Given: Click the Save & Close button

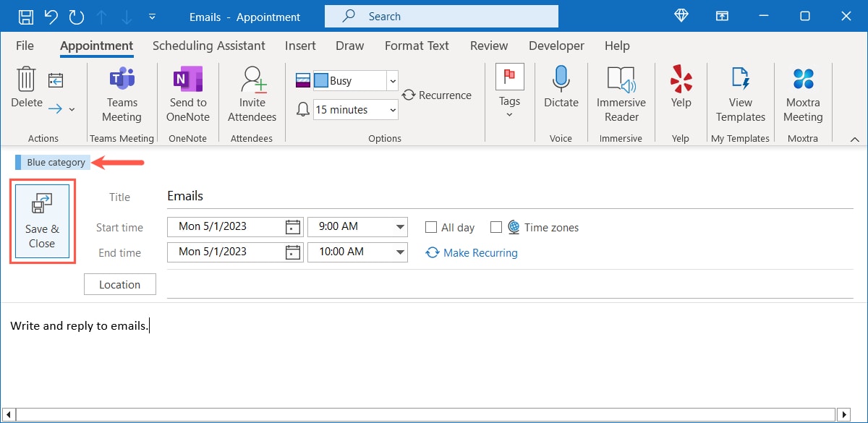Looking at the screenshot, I should [42, 221].
